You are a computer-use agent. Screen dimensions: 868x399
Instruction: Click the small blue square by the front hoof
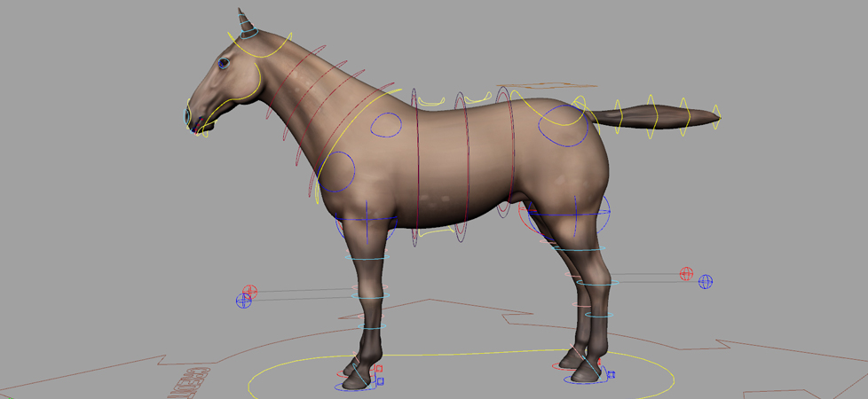click(x=380, y=381)
